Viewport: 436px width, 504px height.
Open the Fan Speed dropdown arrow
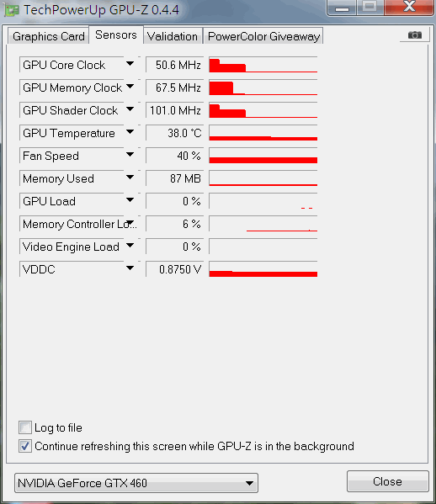point(130,155)
